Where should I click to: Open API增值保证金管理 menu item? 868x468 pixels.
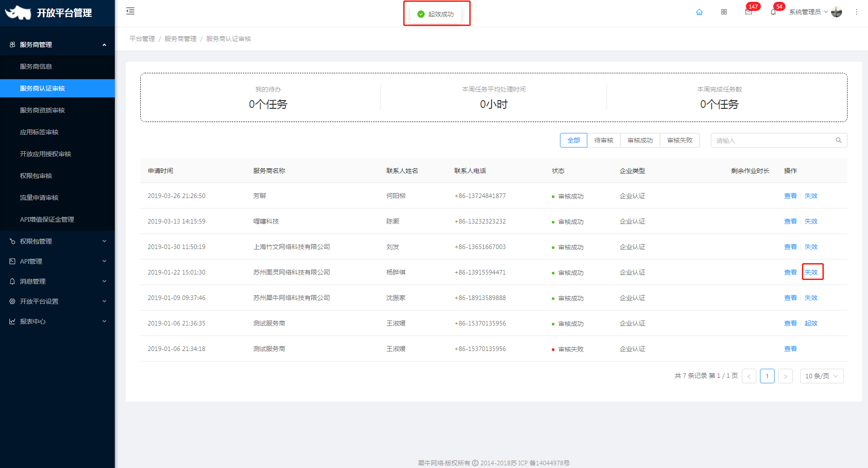pyautogui.click(x=57, y=219)
